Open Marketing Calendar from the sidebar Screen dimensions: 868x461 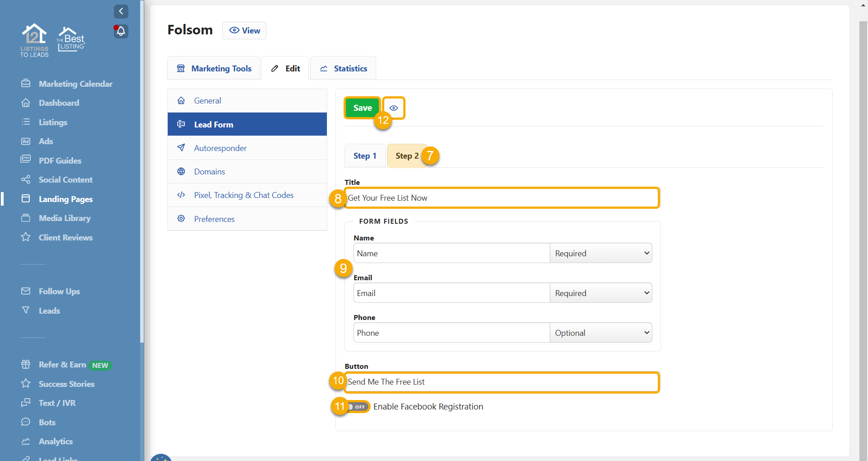tap(75, 84)
